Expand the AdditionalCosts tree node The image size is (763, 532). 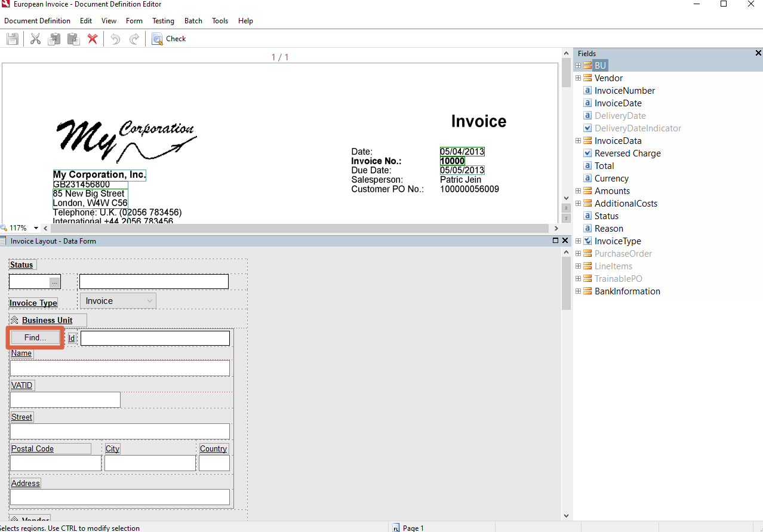point(578,204)
